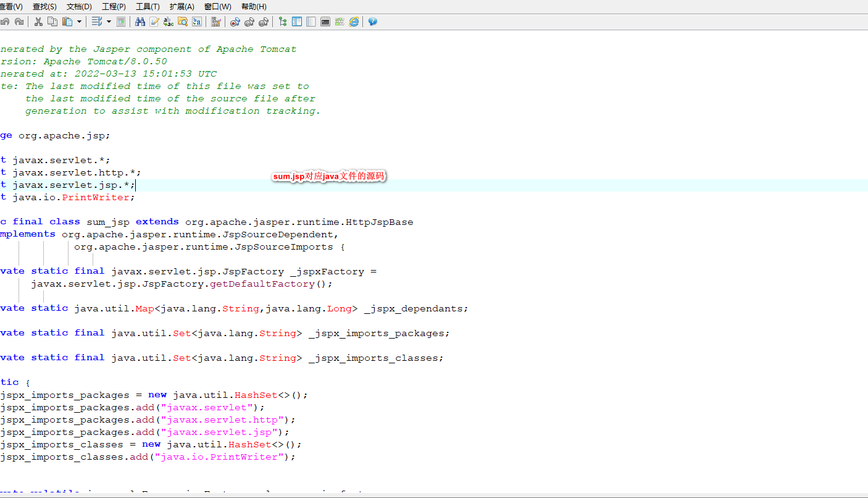
Task: Open the black console window icon
Action: click(x=325, y=22)
